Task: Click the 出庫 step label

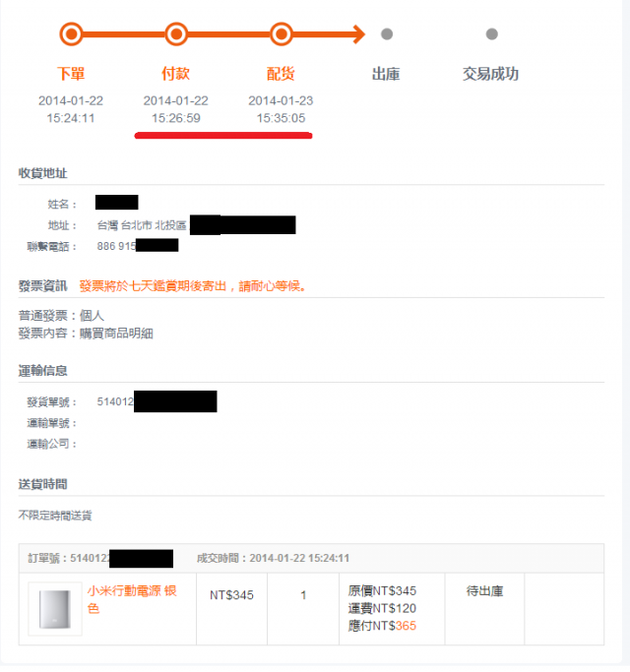Action: tap(386, 74)
